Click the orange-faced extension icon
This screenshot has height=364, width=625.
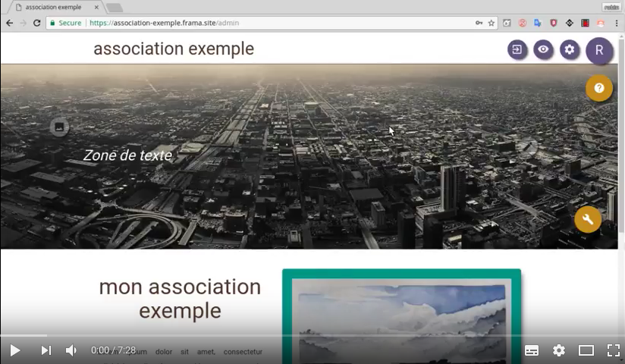click(600, 23)
